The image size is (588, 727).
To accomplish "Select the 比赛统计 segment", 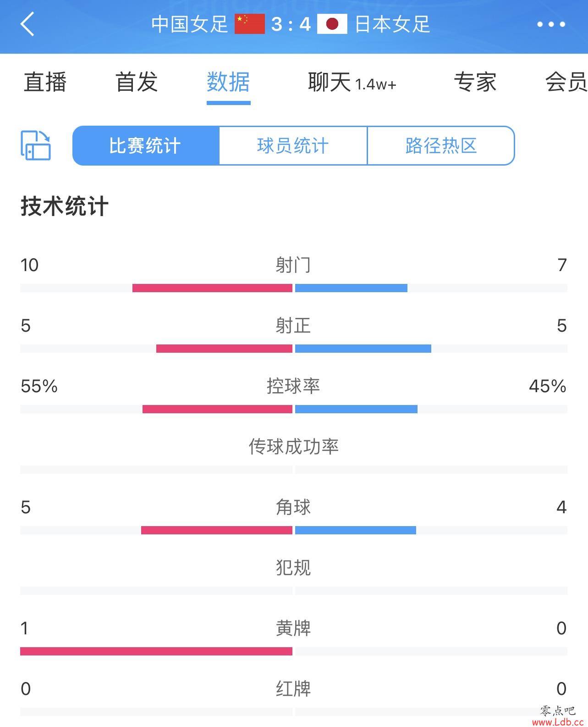I will [x=146, y=145].
